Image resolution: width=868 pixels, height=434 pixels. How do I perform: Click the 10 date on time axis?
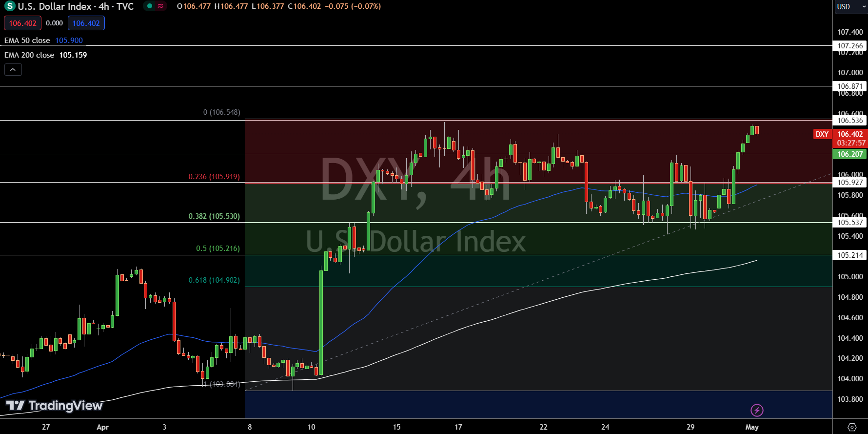click(x=311, y=427)
